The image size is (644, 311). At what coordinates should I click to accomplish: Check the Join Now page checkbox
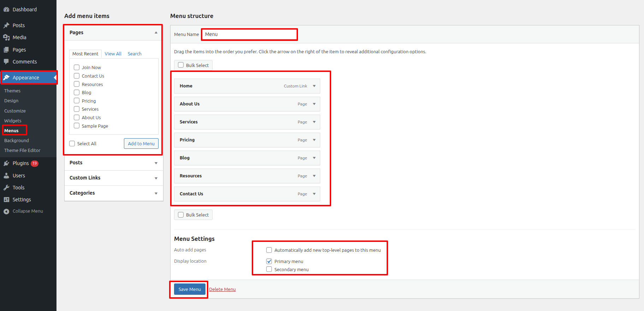click(77, 67)
